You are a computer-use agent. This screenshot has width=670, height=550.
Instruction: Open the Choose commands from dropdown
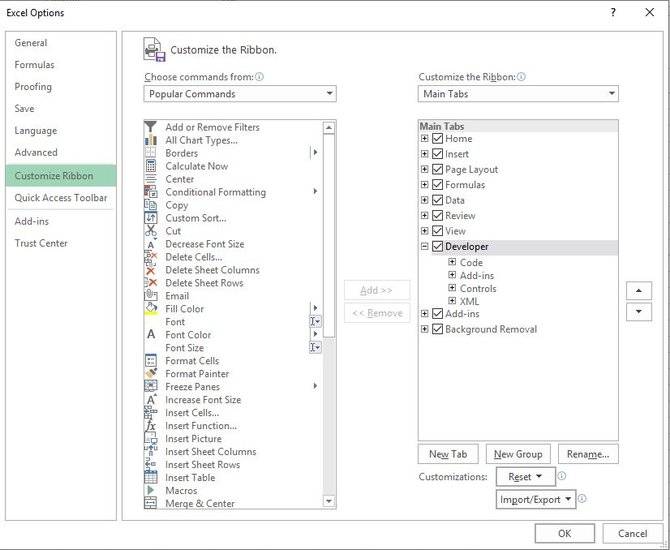point(240,94)
